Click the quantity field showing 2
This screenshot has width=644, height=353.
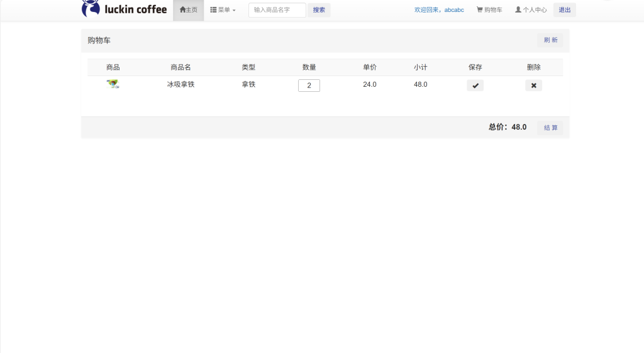coord(309,86)
